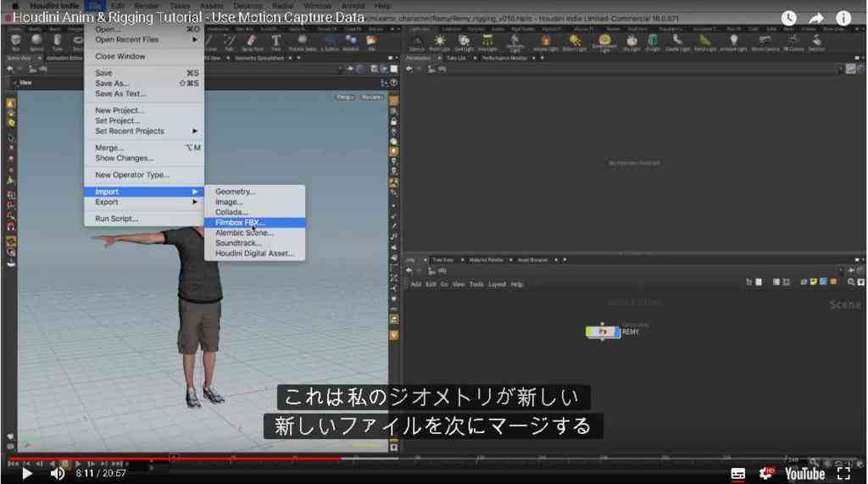Mute the video with speaker icon
The width and height of the screenshot is (868, 484).
(57, 474)
